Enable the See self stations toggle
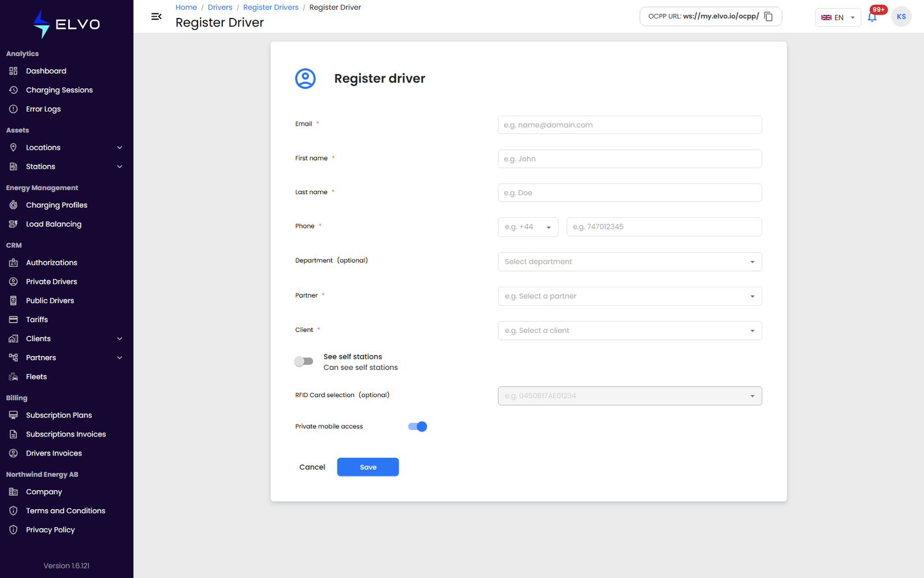The width and height of the screenshot is (924, 578). click(304, 361)
